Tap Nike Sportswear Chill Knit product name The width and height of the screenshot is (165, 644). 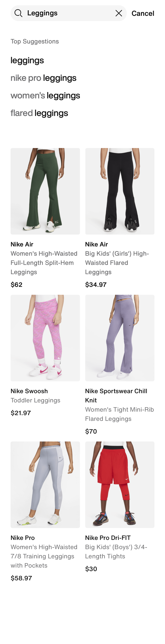(x=116, y=396)
